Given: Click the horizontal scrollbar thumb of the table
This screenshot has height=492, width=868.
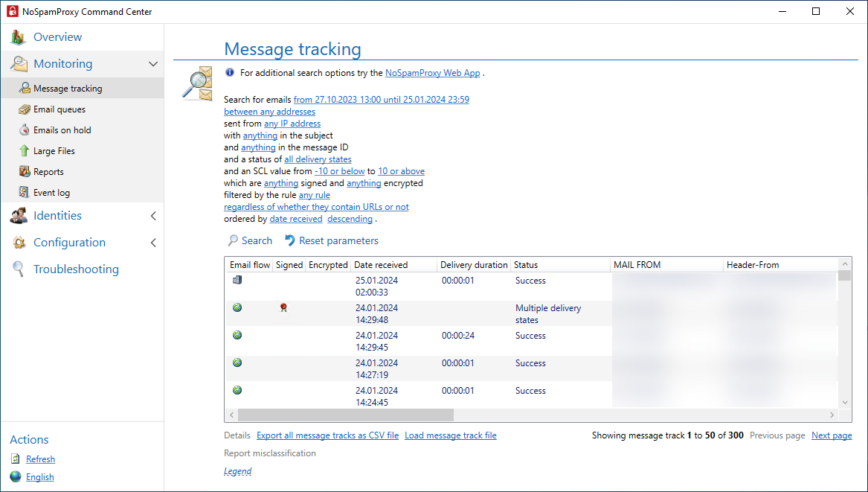Looking at the screenshot, I should (345, 415).
